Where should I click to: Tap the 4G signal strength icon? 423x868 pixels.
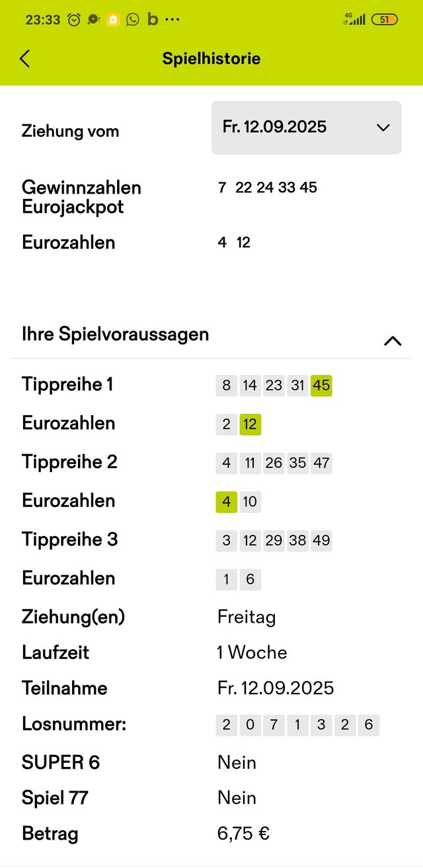pyautogui.click(x=354, y=19)
